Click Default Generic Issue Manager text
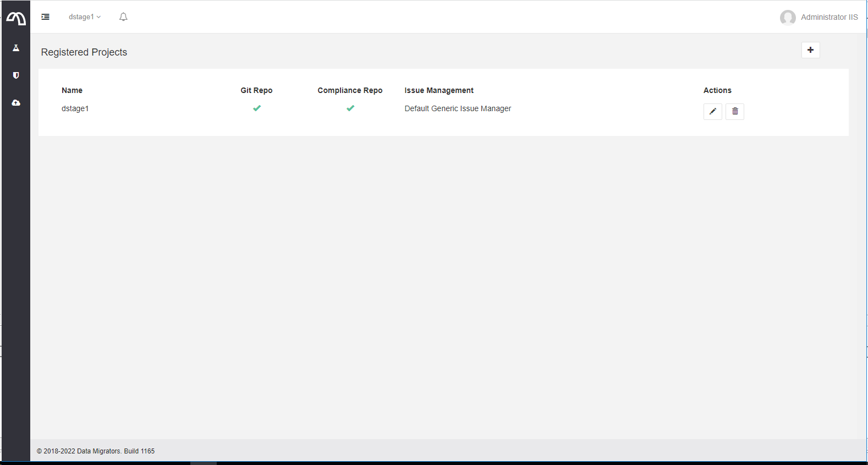 click(x=458, y=109)
